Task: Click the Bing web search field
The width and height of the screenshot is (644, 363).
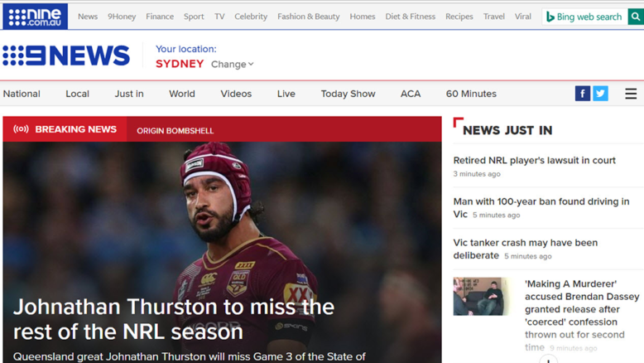Action: click(x=585, y=17)
